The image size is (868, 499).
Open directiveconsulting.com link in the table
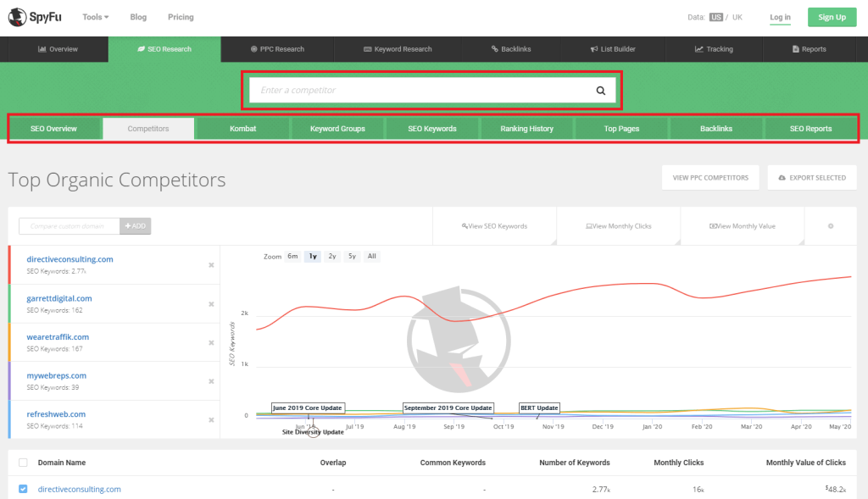click(79, 489)
